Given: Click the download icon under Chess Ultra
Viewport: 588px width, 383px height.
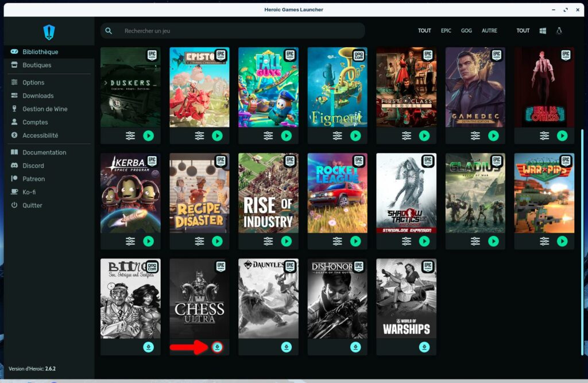Looking at the screenshot, I should point(217,347).
